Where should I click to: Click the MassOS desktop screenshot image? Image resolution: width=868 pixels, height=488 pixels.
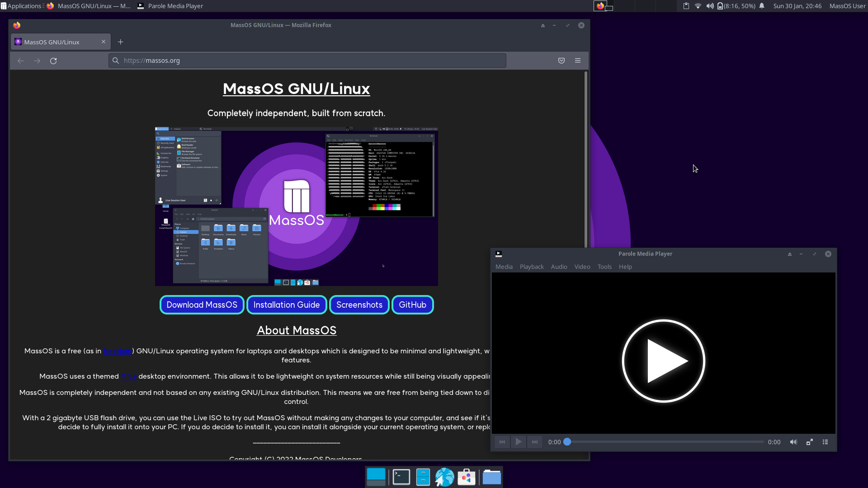pos(296,206)
